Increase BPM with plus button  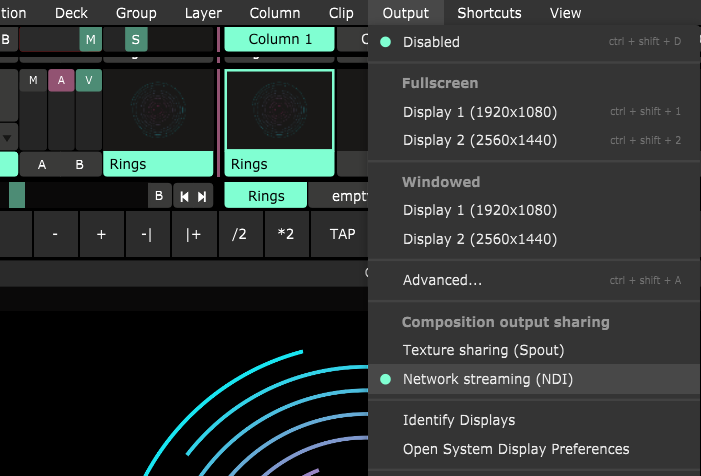[x=101, y=234]
